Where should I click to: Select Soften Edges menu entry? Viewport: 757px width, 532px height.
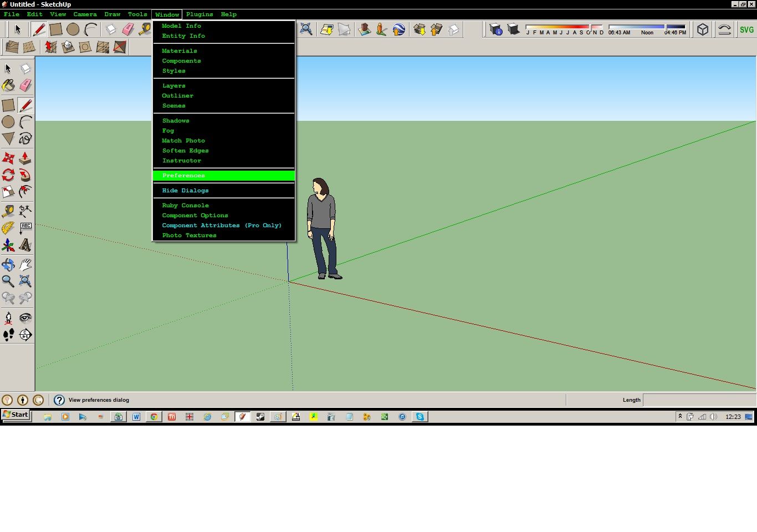click(224, 151)
